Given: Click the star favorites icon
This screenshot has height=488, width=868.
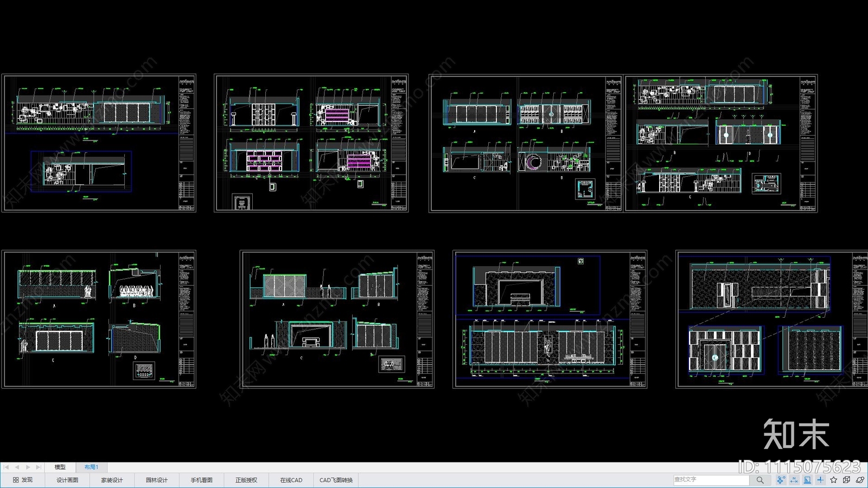Looking at the screenshot, I should coord(833,480).
